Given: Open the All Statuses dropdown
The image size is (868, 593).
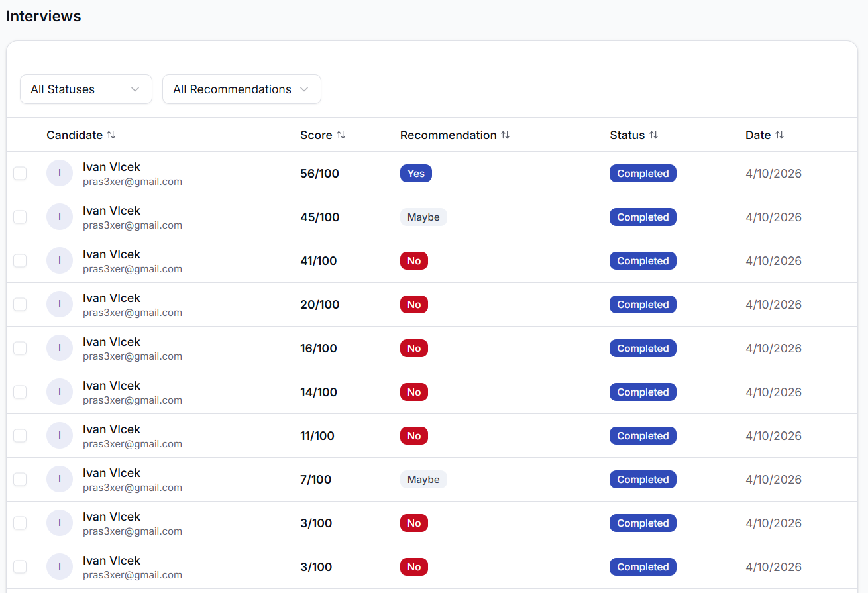Looking at the screenshot, I should click(x=85, y=89).
